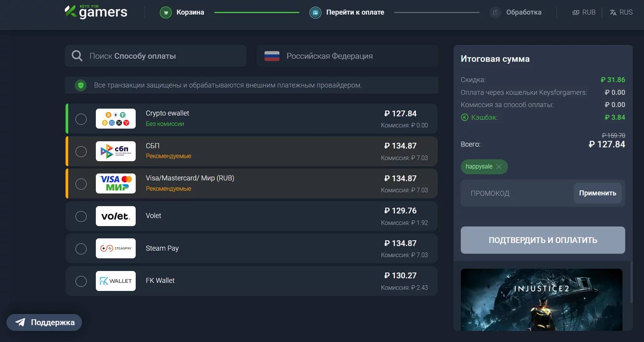Select Visa/Mastercard/Мир radio button

point(81,184)
